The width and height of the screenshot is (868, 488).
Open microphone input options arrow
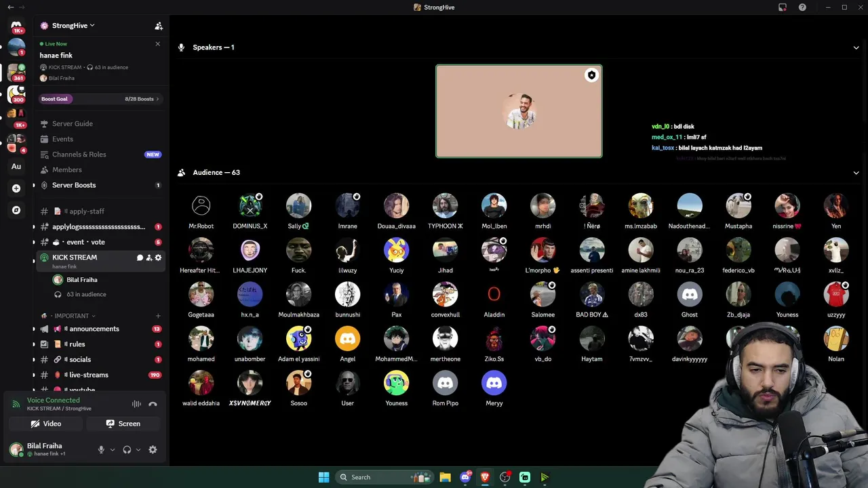coord(113,449)
